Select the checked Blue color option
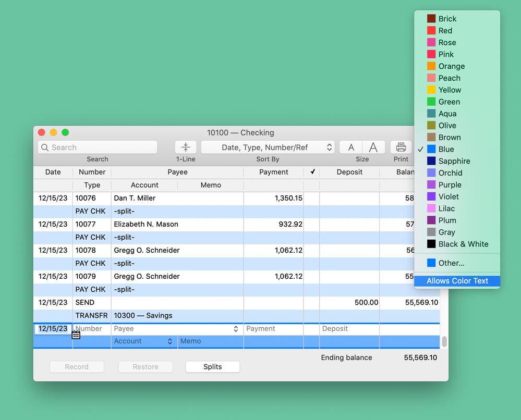The image size is (521, 420). pos(446,149)
